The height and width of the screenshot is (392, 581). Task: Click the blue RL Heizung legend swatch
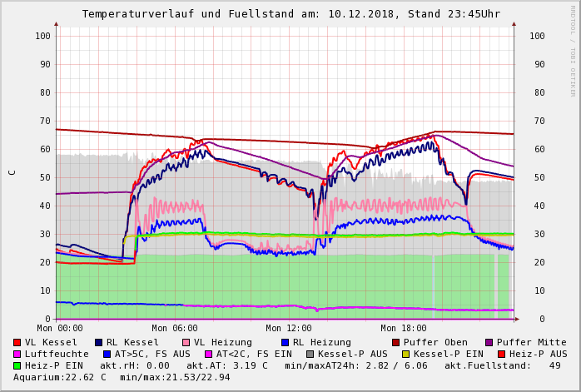pyautogui.click(x=285, y=342)
